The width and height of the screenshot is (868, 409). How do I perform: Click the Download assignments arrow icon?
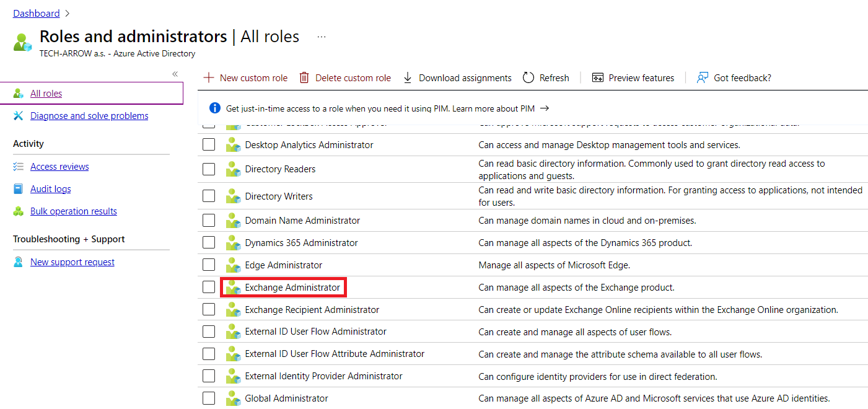pos(408,77)
